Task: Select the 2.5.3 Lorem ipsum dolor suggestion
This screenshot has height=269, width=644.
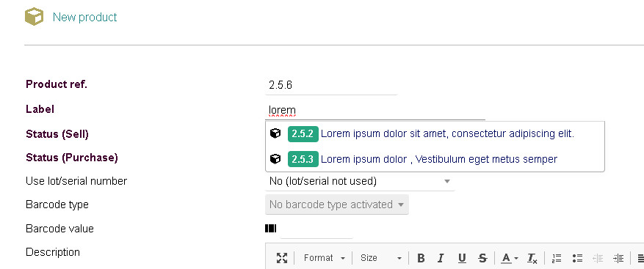Action: coord(435,159)
